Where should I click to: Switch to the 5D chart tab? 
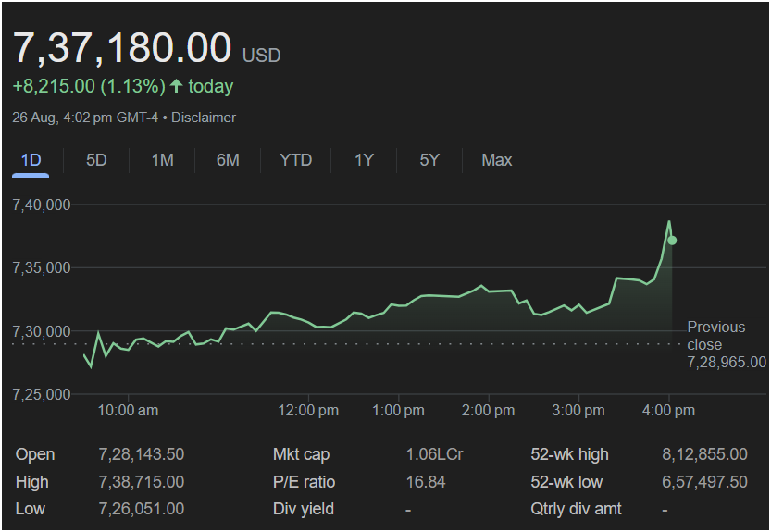(x=96, y=160)
